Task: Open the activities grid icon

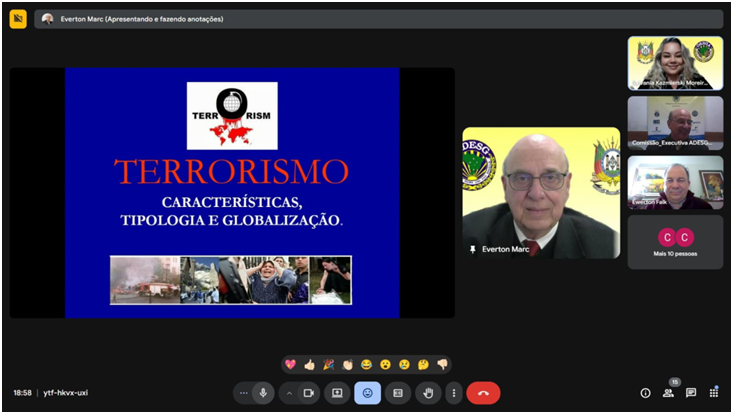Action: [x=714, y=393]
